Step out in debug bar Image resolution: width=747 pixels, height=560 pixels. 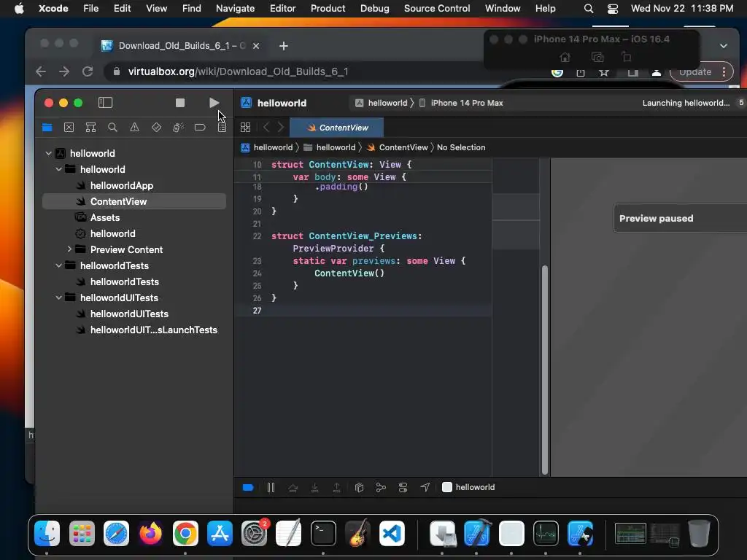click(336, 487)
